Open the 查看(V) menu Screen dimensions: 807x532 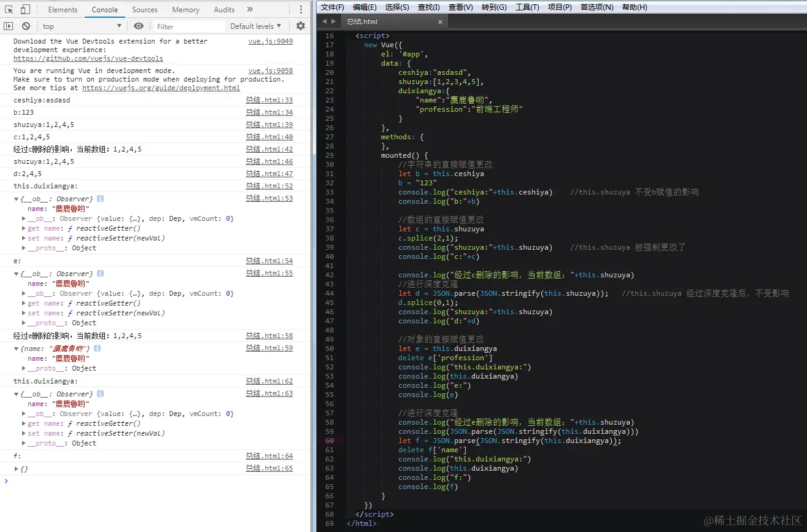tap(460, 7)
